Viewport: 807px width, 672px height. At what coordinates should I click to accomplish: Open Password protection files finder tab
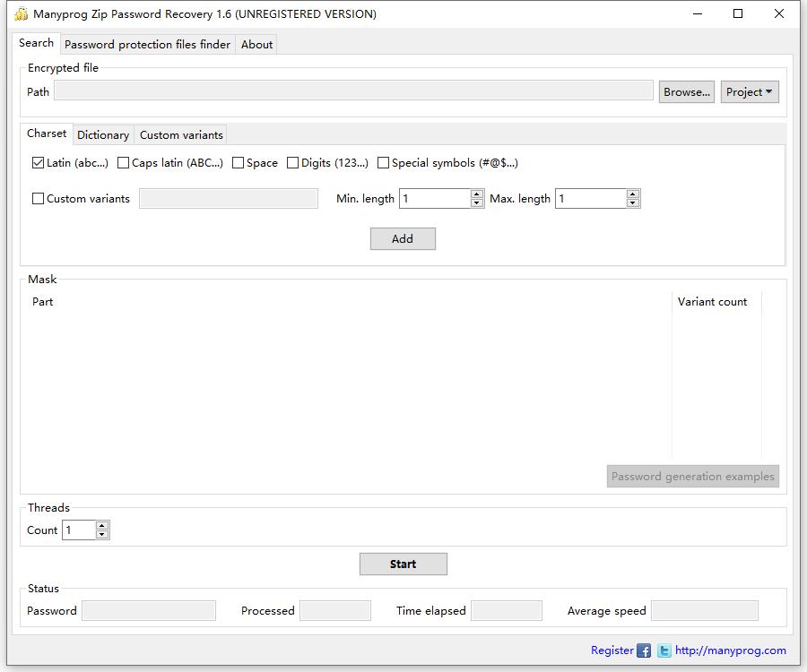pyautogui.click(x=148, y=45)
